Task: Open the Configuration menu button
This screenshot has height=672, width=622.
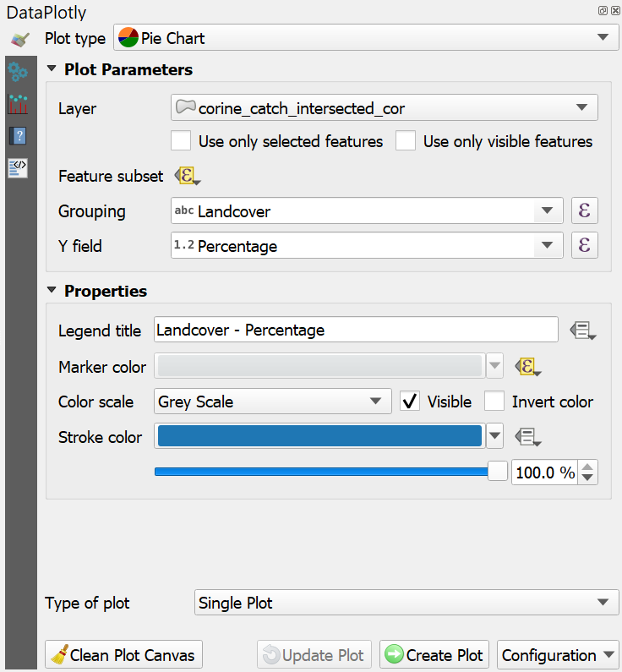Action: tap(558, 655)
